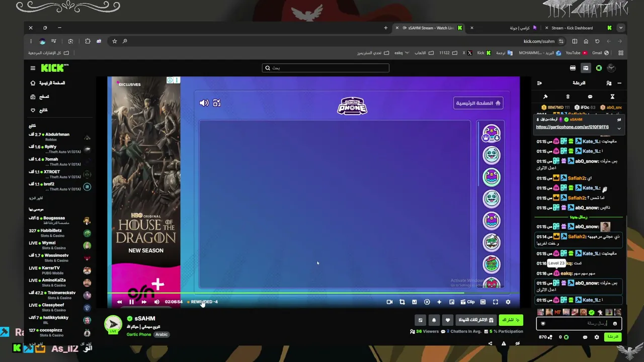Send the chat message with green button

[x=613, y=337]
